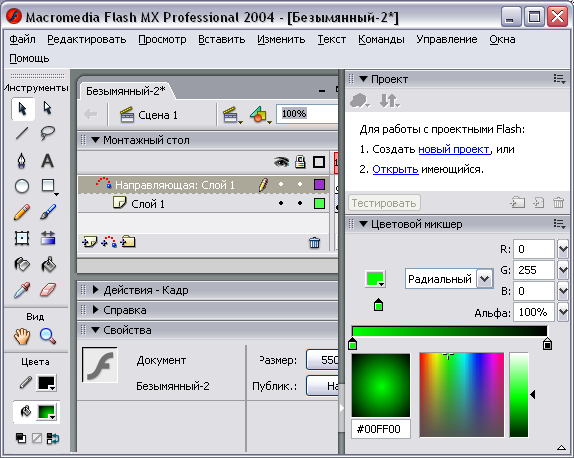Select the Ink Bottle tool

pos(22,264)
